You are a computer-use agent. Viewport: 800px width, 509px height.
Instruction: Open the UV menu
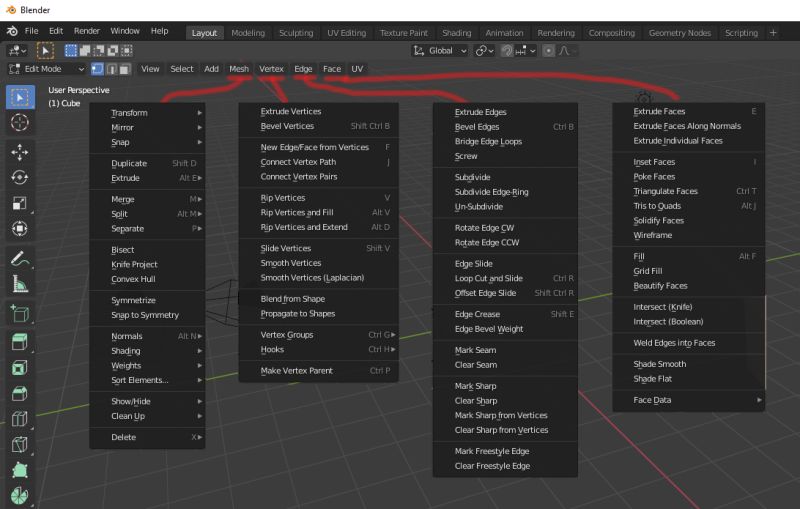pyautogui.click(x=357, y=69)
